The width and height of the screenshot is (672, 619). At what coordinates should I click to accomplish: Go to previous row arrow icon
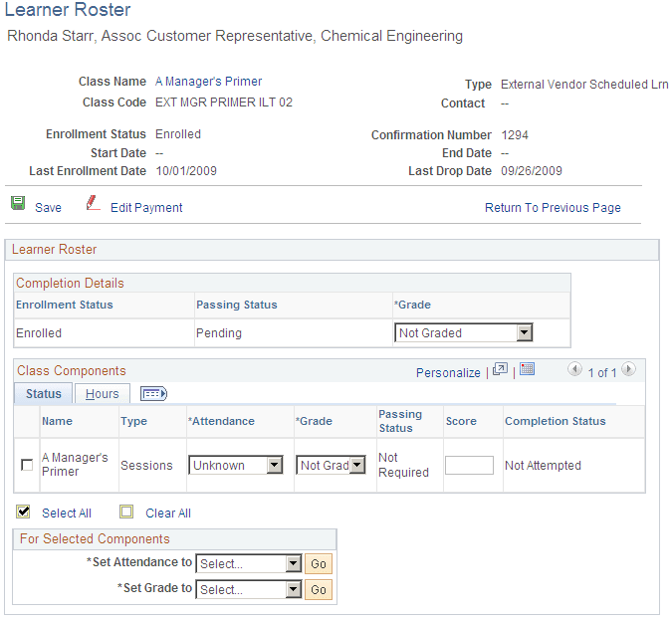coord(575,370)
